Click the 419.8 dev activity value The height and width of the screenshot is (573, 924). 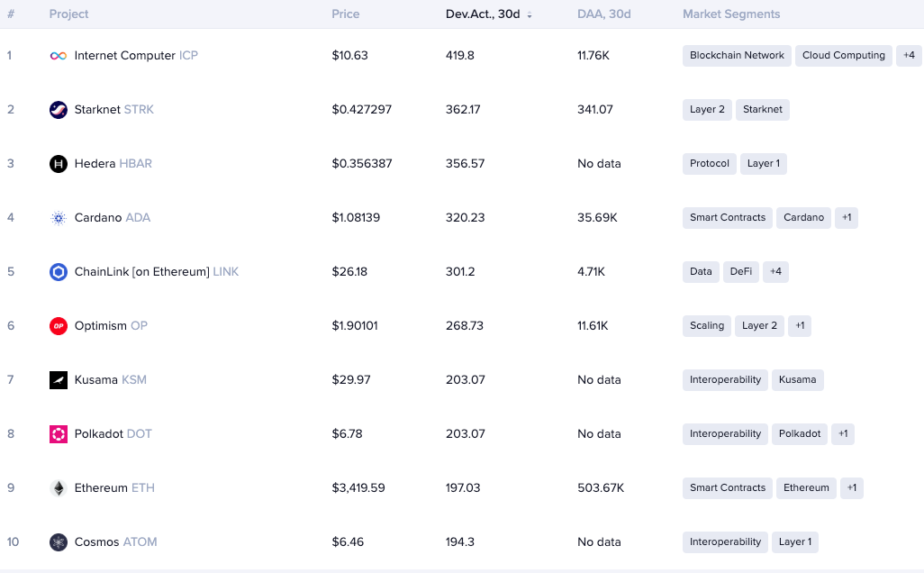coord(459,56)
